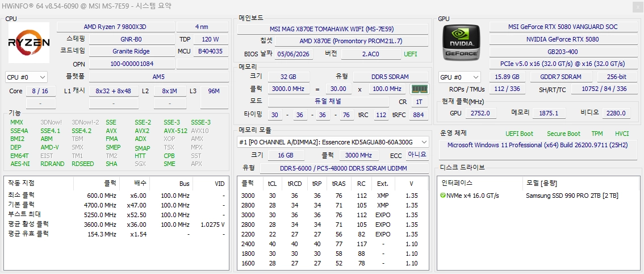Image resolution: width=644 pixels, height=274 pixels.
Task: Click the 8 / 16 core count value
Action: 40,91
